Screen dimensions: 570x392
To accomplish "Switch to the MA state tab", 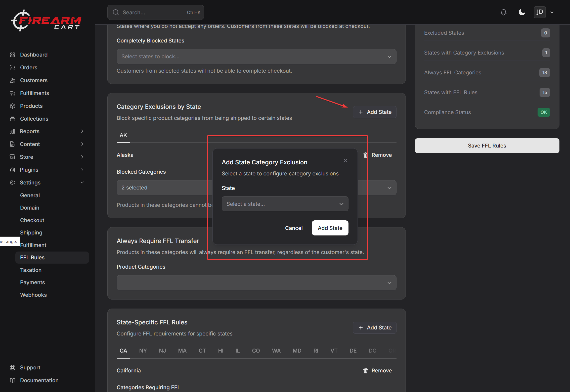I will [182, 351].
